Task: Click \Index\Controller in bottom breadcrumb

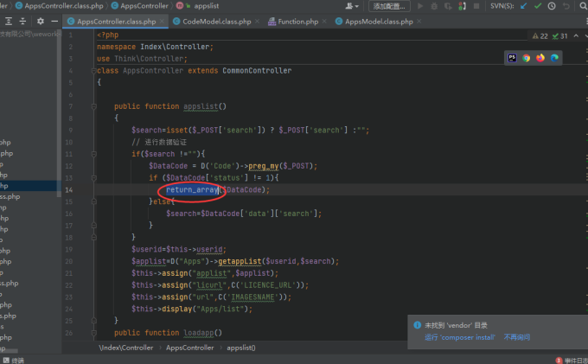Action: tap(126, 348)
